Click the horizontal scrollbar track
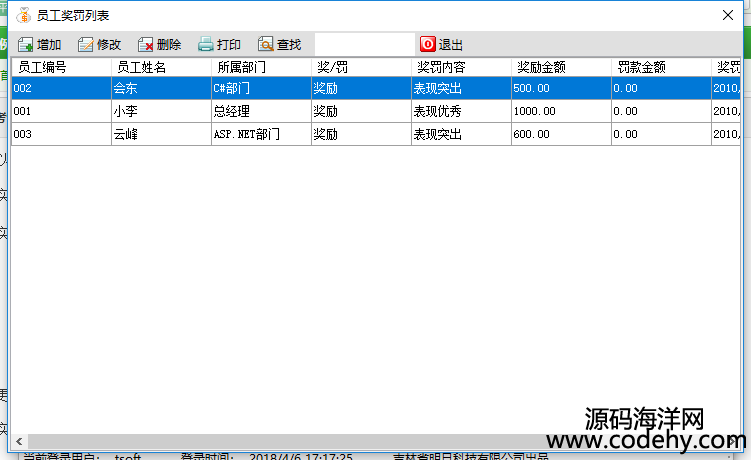Viewport: 751px width, 460px height. pyautogui.click(x=378, y=441)
